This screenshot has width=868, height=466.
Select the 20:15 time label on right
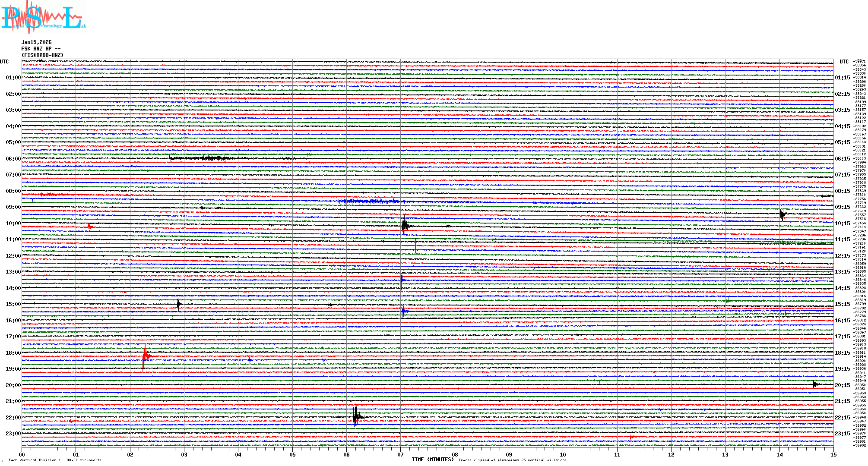point(842,385)
